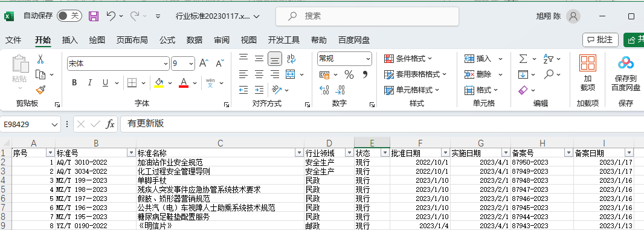
Task: Click Merge and Center icon
Action: click(291, 74)
